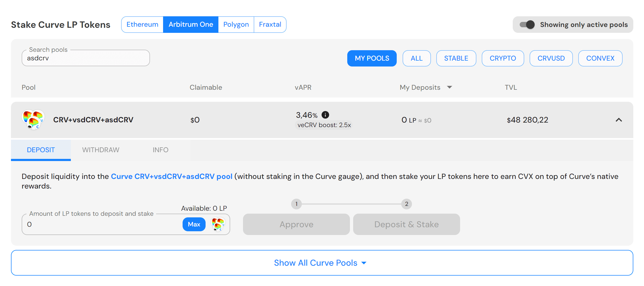Viewport: 644px width, 286px height.
Task: Click the CRV+vsdCRV+asdCRV pool token icon
Action: [x=33, y=120]
